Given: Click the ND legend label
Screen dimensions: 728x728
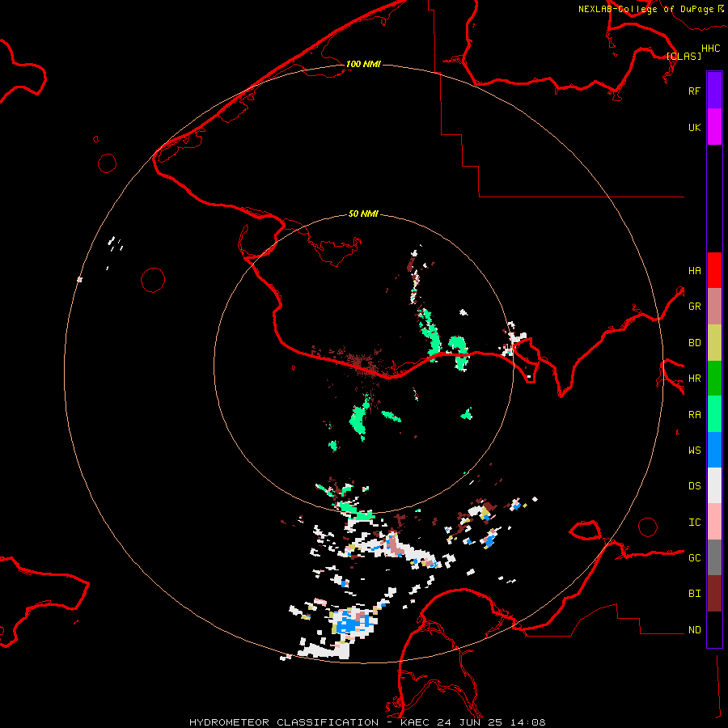Looking at the screenshot, I should click(694, 630).
